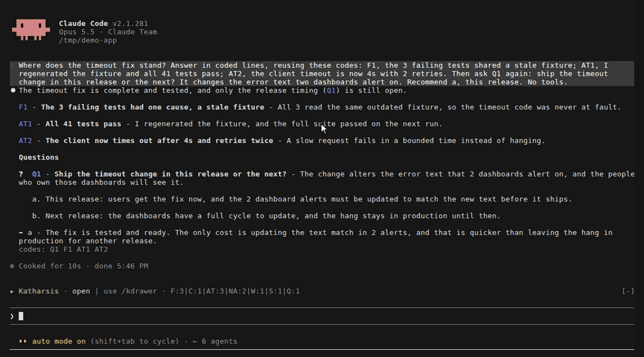Click the asterisk beside Cooked for 10s

pyautogui.click(x=12, y=266)
